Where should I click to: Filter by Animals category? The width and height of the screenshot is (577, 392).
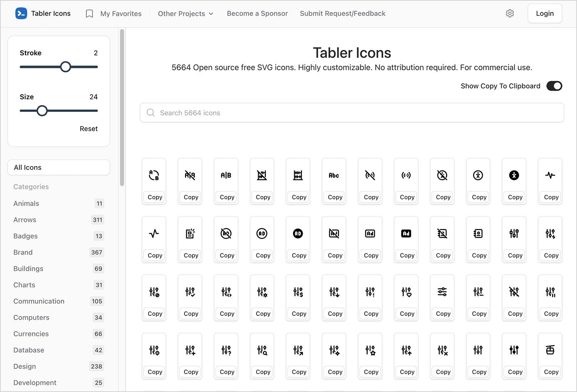pyautogui.click(x=59, y=204)
